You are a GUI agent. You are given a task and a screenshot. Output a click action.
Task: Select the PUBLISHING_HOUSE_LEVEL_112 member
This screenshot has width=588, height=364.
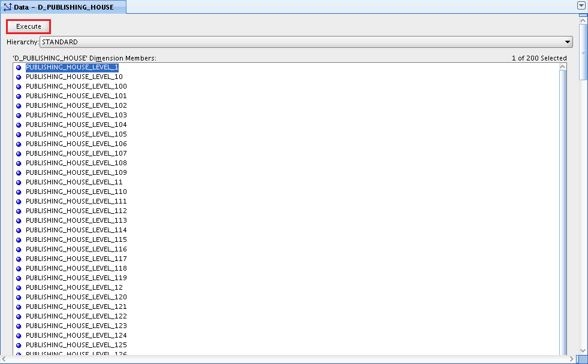click(x=76, y=211)
